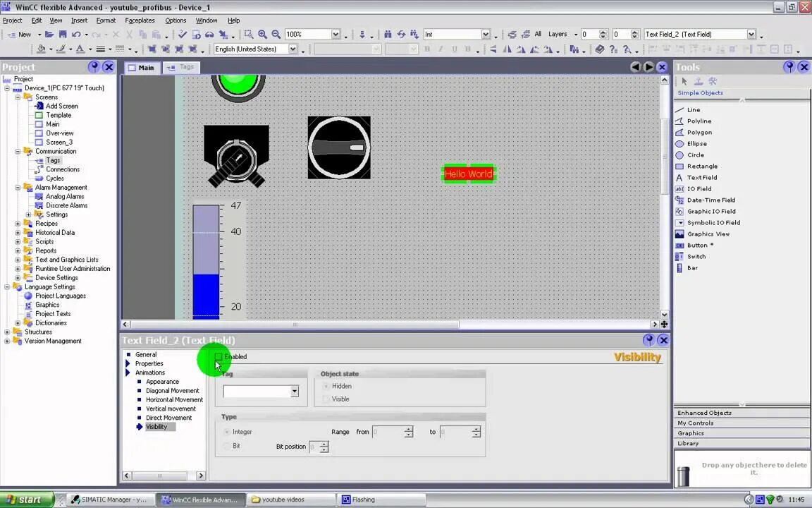Image resolution: width=812 pixels, height=508 pixels.
Task: Save project with the floppy disk icon
Action: pyautogui.click(x=63, y=34)
